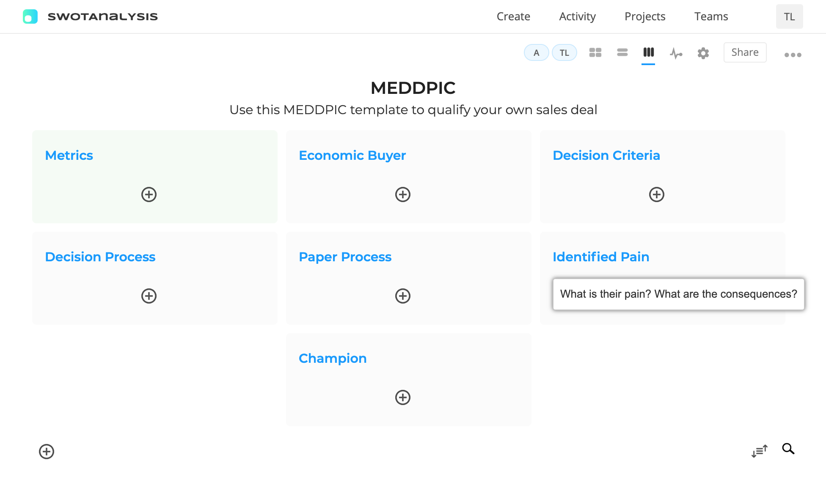Open the activity pulse icon
Screen dimensions: 826x504
[x=676, y=53]
